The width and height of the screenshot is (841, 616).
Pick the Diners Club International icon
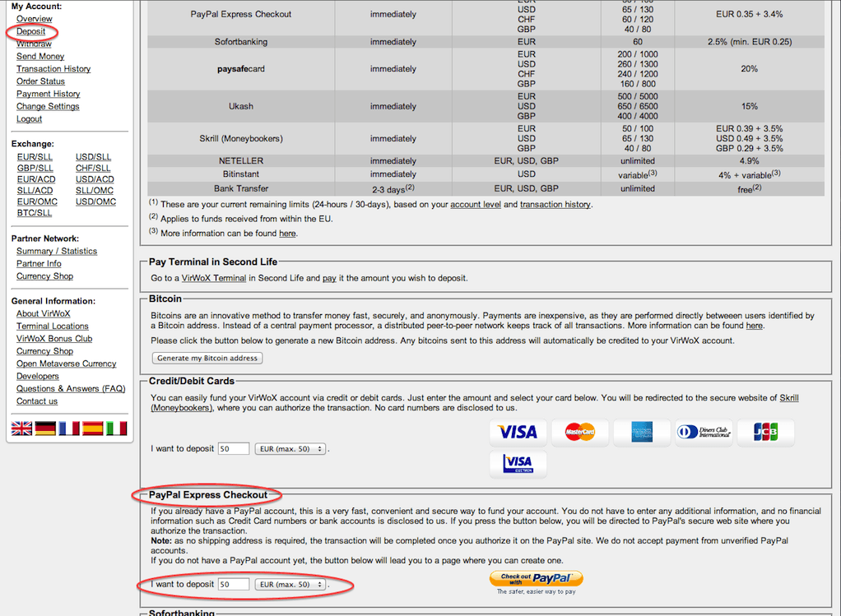point(704,432)
